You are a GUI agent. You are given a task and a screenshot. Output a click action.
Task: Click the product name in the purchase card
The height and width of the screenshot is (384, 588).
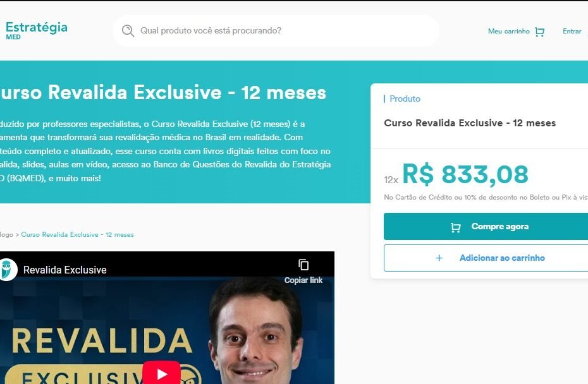[x=470, y=123]
